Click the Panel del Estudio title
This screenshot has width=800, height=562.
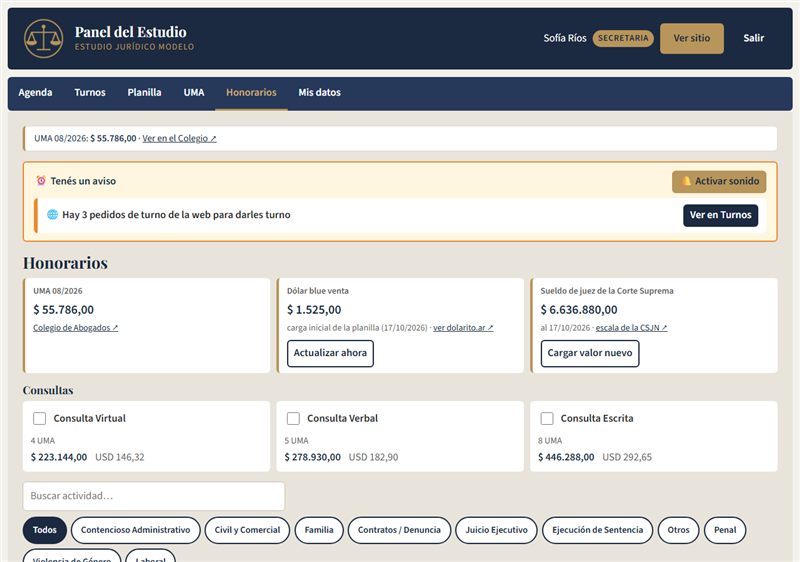(131, 32)
